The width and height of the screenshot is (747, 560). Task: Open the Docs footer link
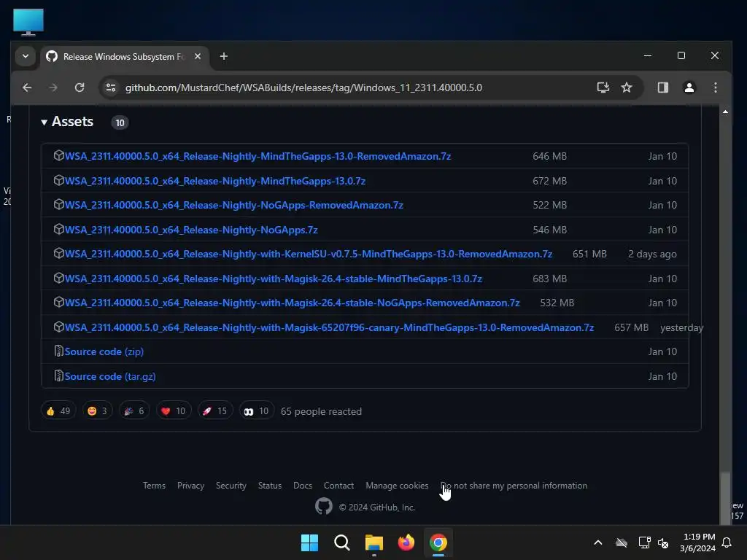tap(303, 486)
